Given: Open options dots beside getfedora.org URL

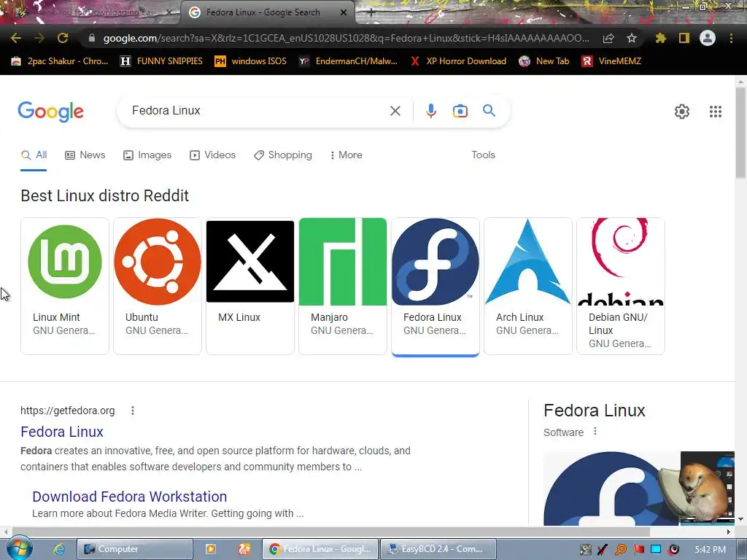Looking at the screenshot, I should [x=133, y=411].
